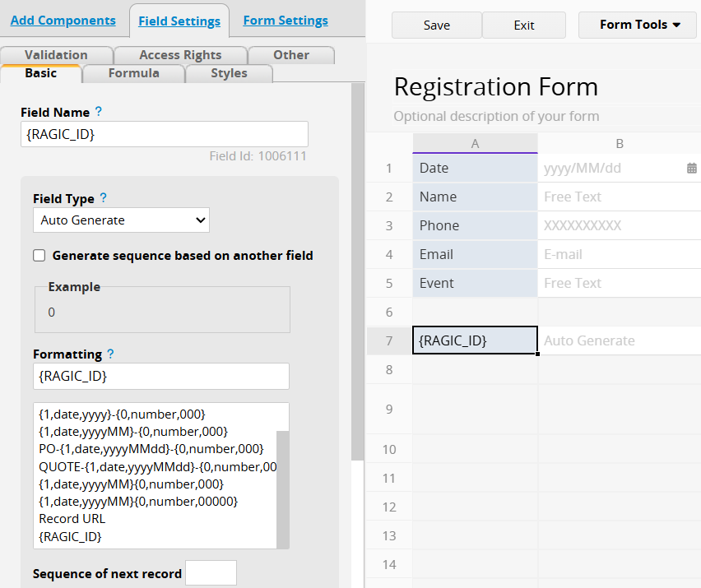Click the Field Name input box

pos(164,134)
